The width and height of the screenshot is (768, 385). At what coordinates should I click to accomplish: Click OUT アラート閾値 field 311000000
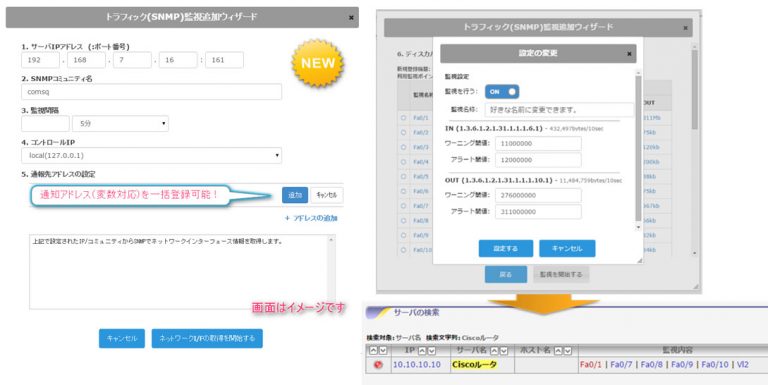pos(538,212)
